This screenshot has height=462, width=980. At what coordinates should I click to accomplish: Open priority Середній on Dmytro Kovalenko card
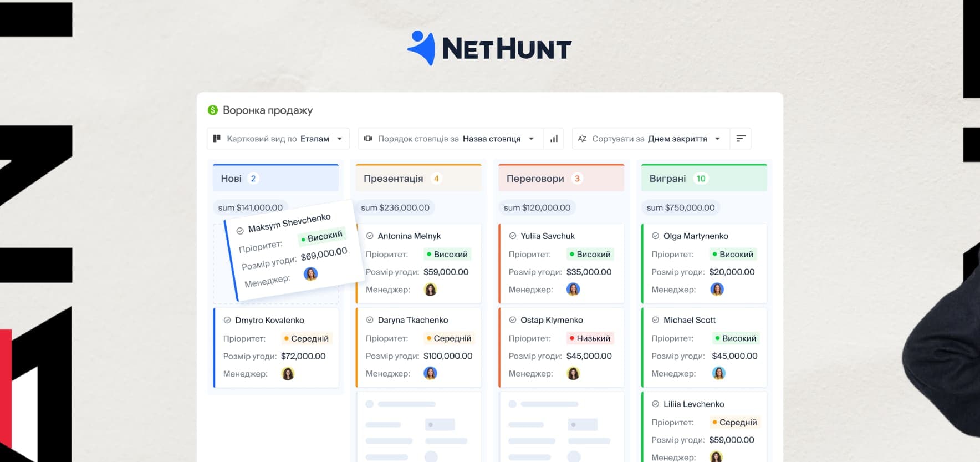pyautogui.click(x=306, y=338)
